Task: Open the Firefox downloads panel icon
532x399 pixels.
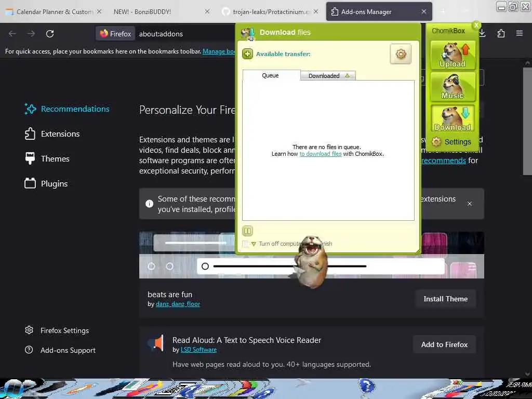Action: tap(482, 33)
